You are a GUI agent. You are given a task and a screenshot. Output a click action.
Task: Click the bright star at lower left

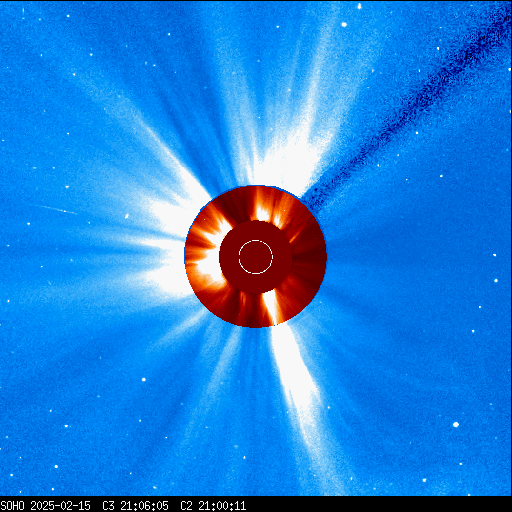[144, 379]
